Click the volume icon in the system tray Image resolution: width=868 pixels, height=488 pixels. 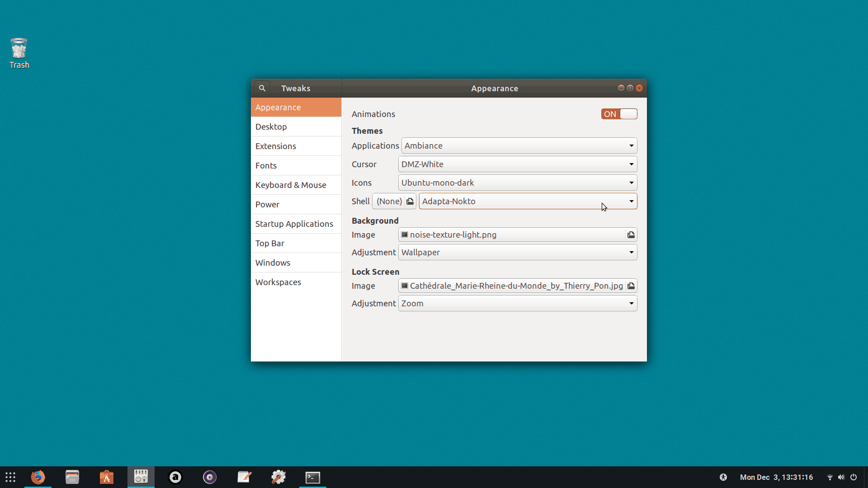(841, 477)
